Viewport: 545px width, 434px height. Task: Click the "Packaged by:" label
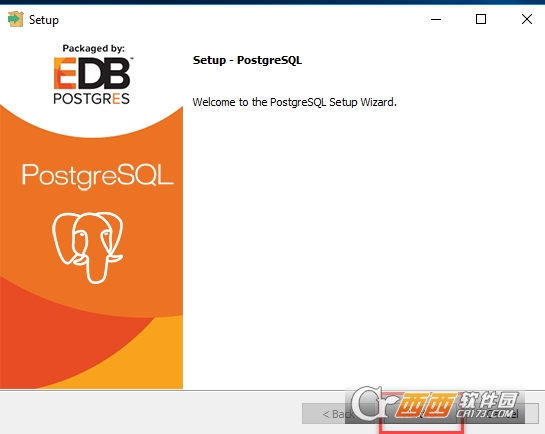[93, 48]
